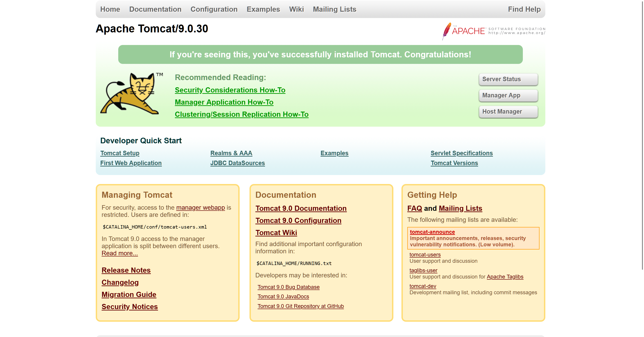Open the JDBC DataSources link
Image resolution: width=644 pixels, height=337 pixels.
pyautogui.click(x=238, y=163)
